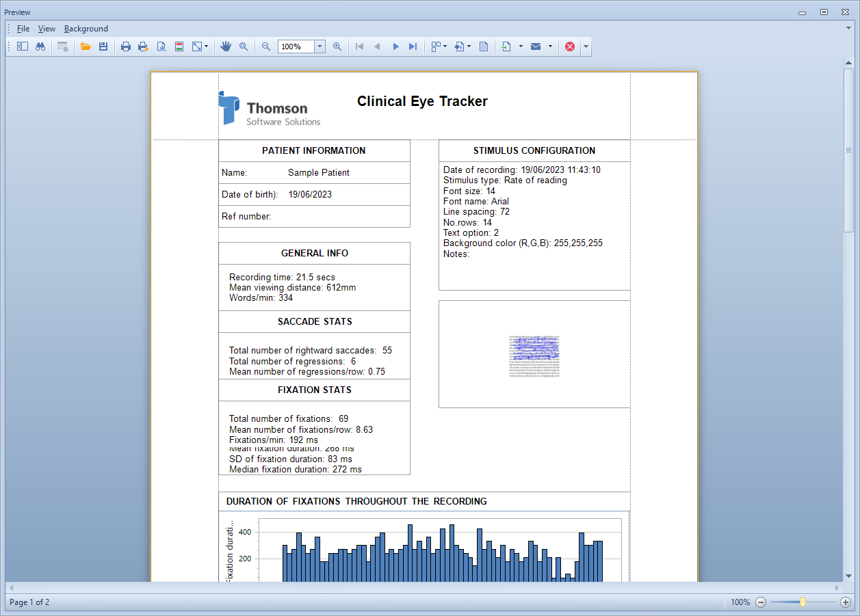The image size is (860, 616).
Task: Click the Save disk icon
Action: tap(103, 46)
